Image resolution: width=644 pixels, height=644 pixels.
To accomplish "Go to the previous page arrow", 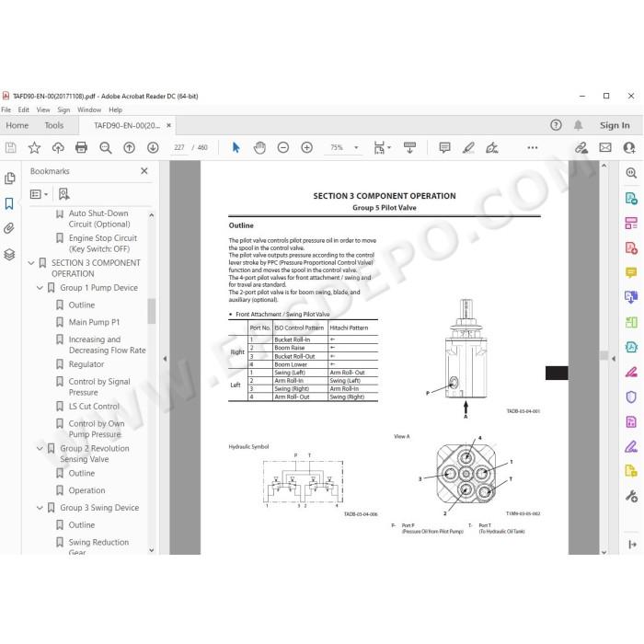I will tap(129, 147).
